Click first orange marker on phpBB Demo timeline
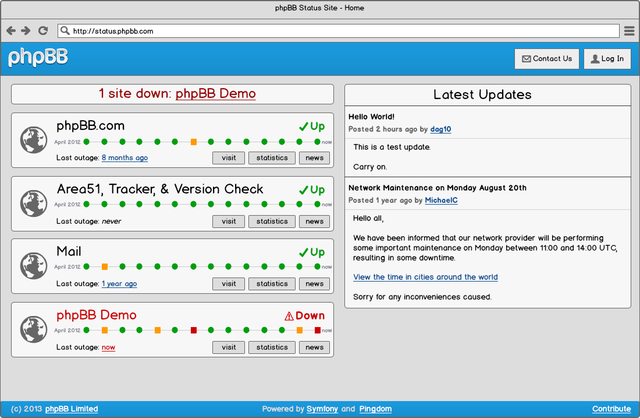640x418 pixels. [x=104, y=330]
